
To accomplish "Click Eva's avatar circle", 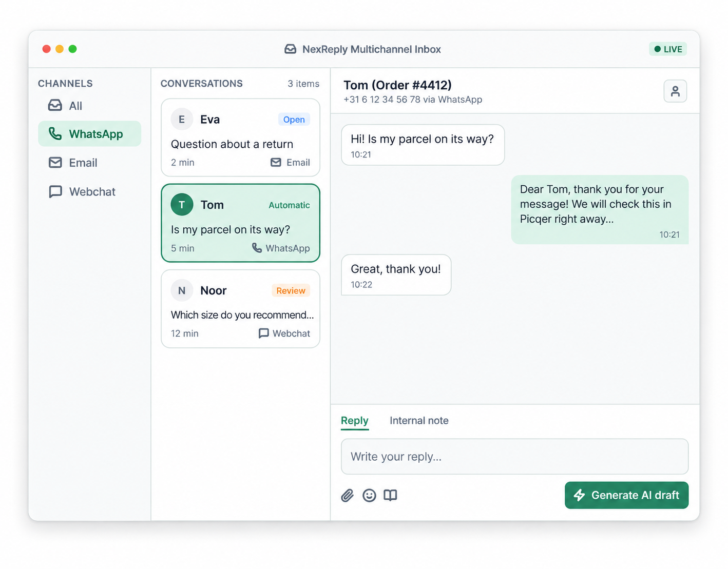I will coord(182,120).
